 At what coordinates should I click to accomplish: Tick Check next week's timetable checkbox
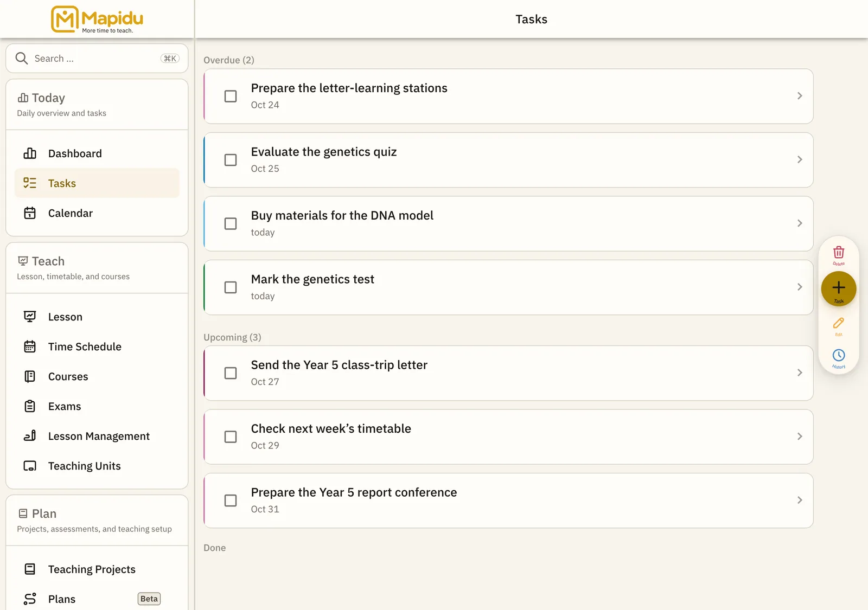(x=231, y=436)
